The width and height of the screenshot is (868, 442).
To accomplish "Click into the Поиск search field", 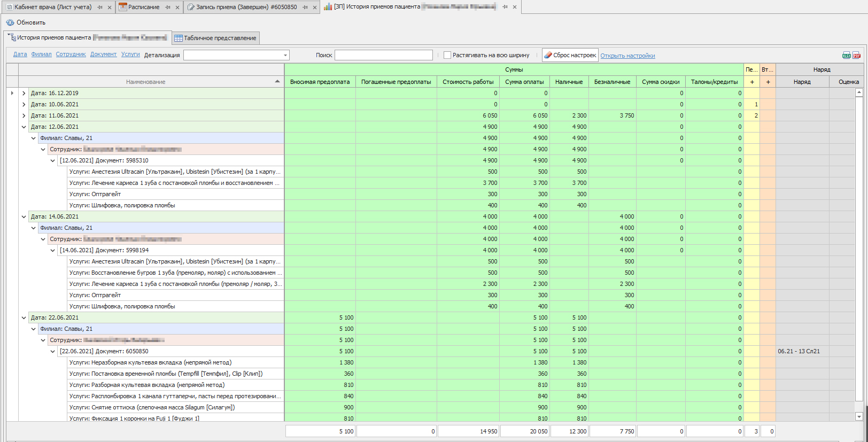I will pos(383,55).
